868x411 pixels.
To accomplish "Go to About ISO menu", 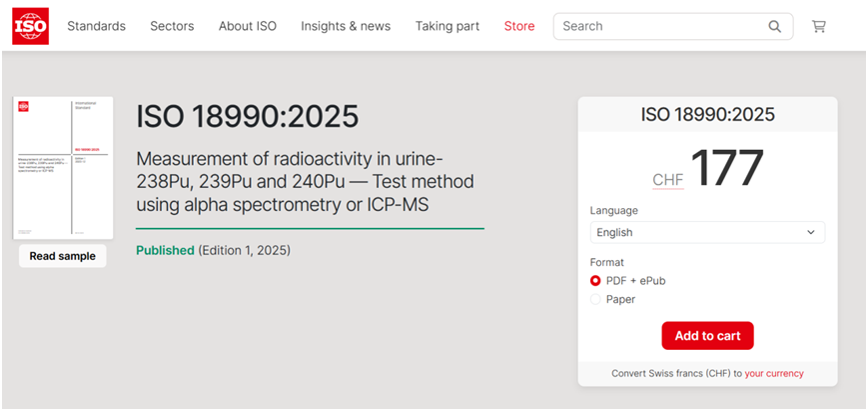I will click(x=248, y=26).
